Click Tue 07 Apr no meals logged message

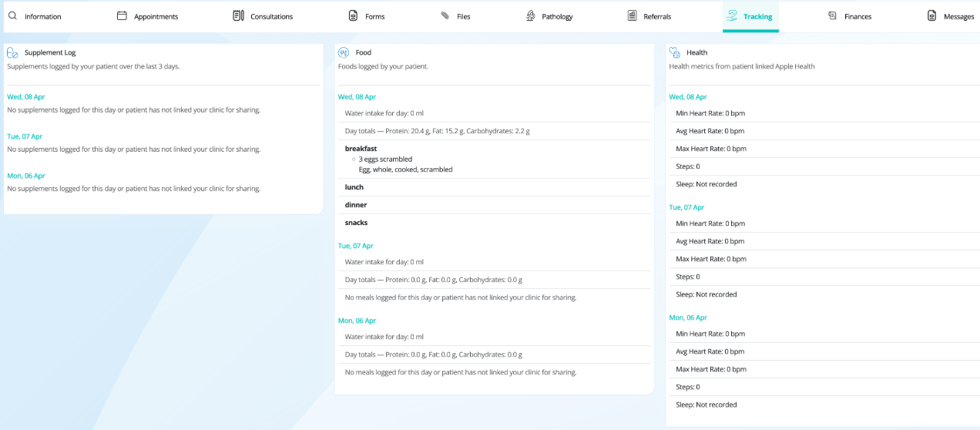[x=461, y=297]
